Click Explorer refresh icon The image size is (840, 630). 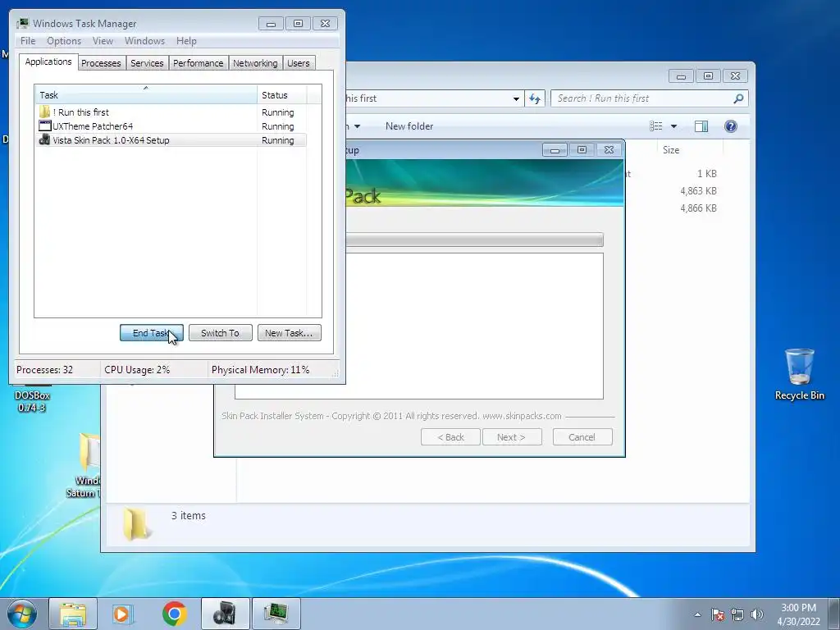click(x=535, y=98)
